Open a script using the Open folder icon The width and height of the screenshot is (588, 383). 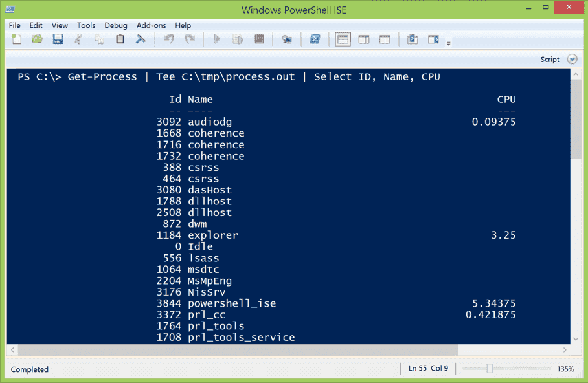pos(37,39)
